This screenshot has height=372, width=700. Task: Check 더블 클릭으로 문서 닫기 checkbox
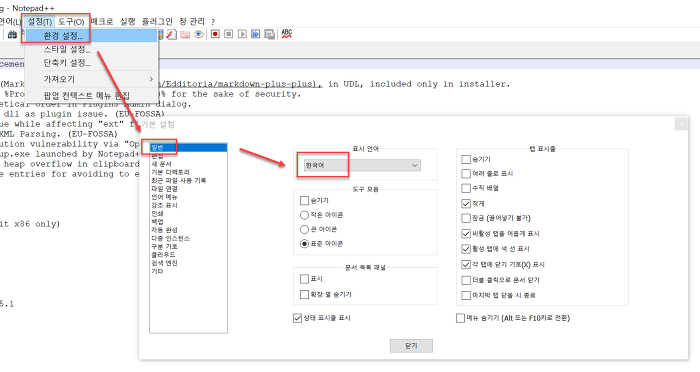[x=466, y=280]
